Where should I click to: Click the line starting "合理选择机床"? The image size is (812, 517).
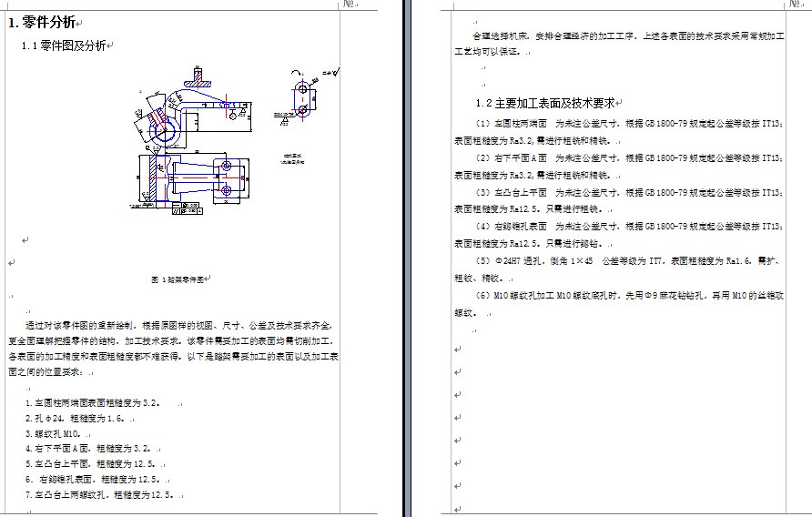pos(628,36)
